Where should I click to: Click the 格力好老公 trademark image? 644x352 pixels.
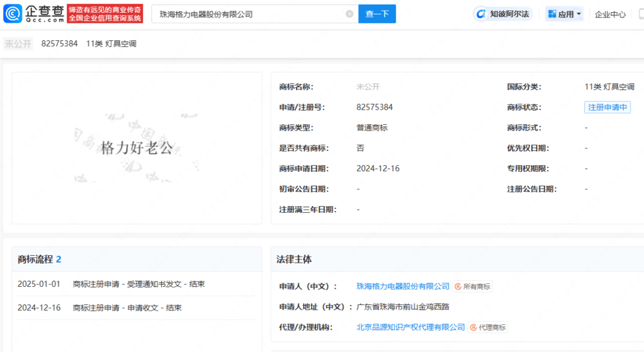pos(137,148)
